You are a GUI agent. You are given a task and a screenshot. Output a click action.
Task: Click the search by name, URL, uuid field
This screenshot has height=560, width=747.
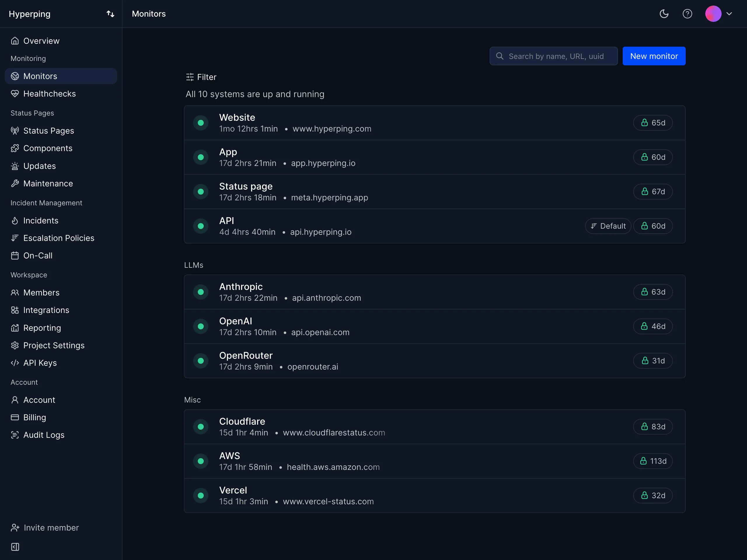tap(554, 56)
